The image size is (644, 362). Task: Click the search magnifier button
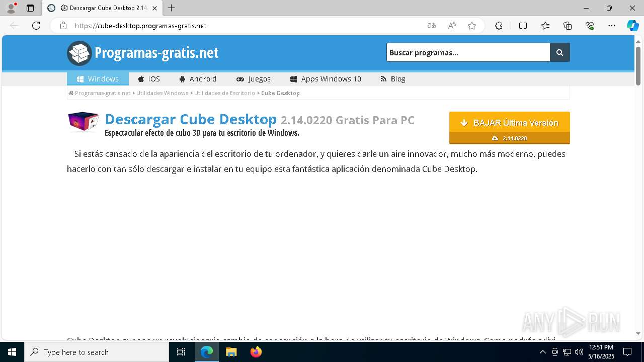pyautogui.click(x=560, y=52)
